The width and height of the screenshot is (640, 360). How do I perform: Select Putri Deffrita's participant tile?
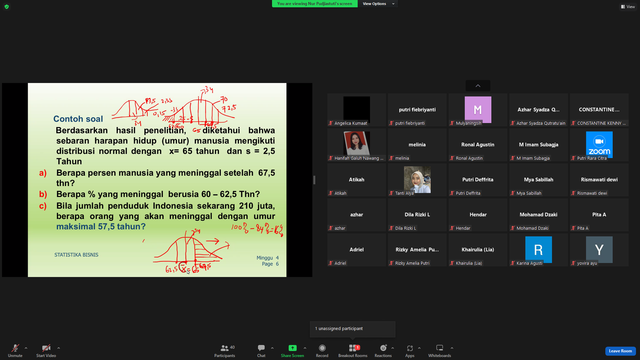478,180
